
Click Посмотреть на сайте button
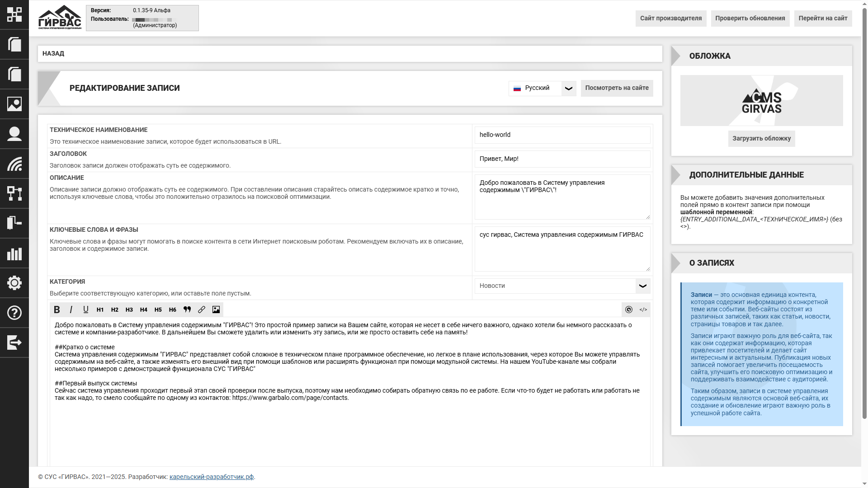click(x=617, y=88)
